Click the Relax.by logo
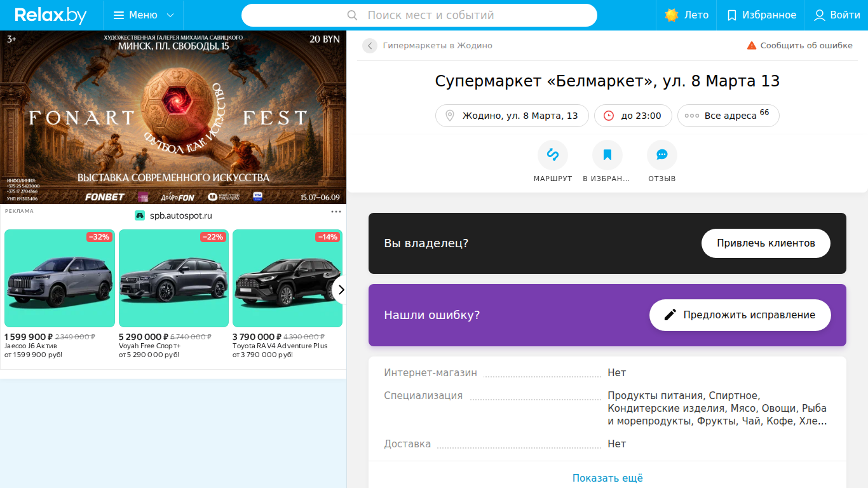This screenshot has width=868, height=488. [51, 15]
